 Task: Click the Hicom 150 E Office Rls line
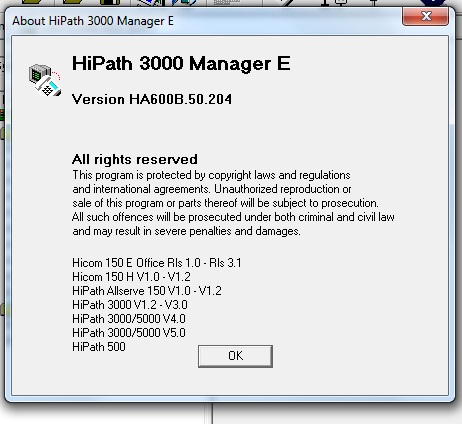156,263
